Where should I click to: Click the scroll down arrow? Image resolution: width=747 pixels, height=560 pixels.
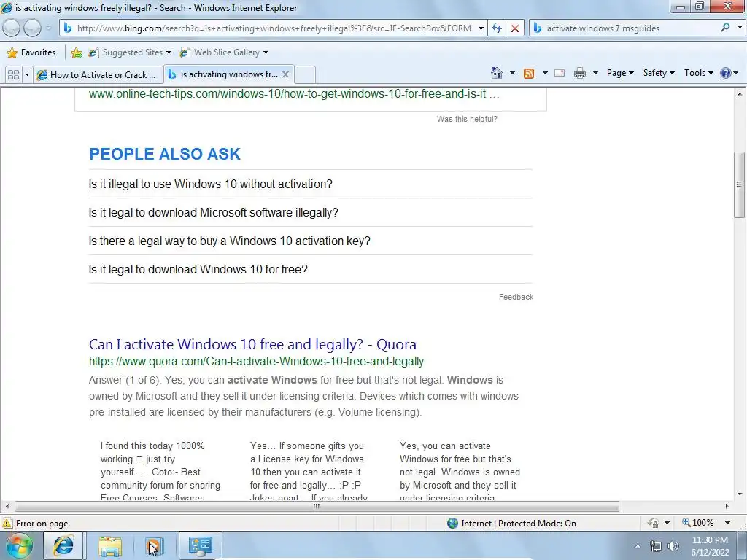tap(740, 494)
